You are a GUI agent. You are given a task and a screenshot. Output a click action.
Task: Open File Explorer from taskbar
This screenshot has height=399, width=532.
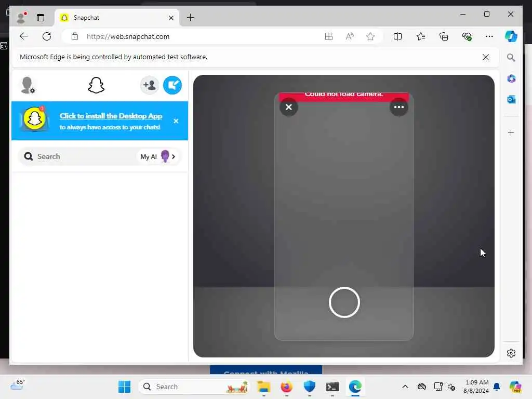pos(263,387)
